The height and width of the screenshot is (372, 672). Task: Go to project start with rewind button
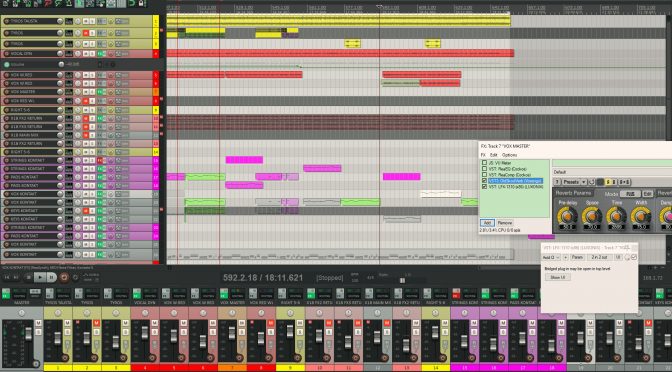[7, 277]
